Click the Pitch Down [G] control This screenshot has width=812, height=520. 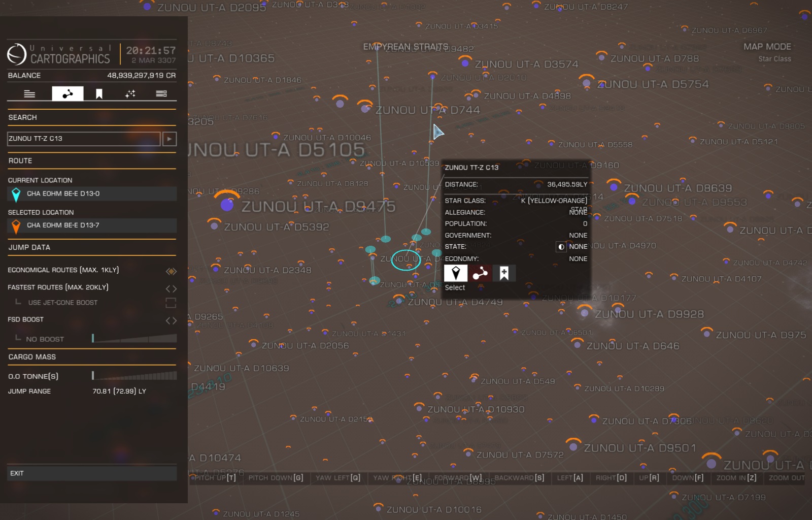coord(276,478)
